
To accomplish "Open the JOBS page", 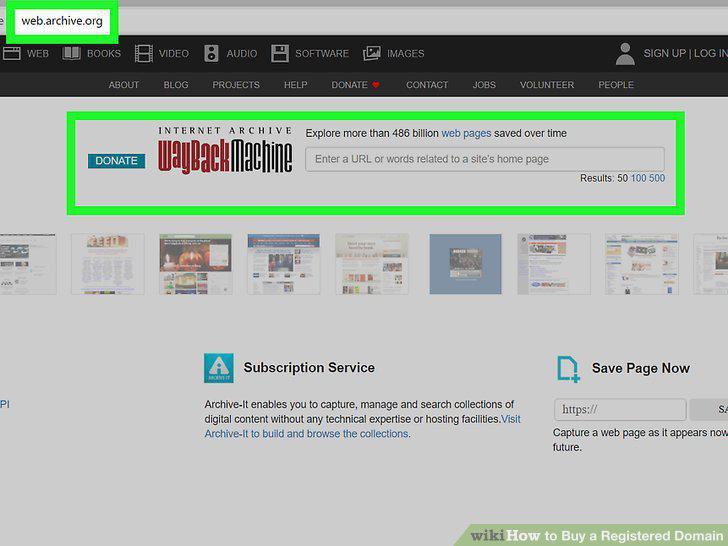I will pos(484,85).
